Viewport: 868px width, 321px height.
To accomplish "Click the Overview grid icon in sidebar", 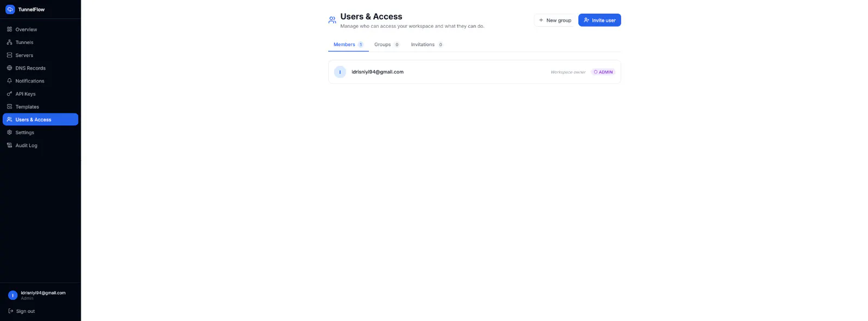I will click(9, 29).
